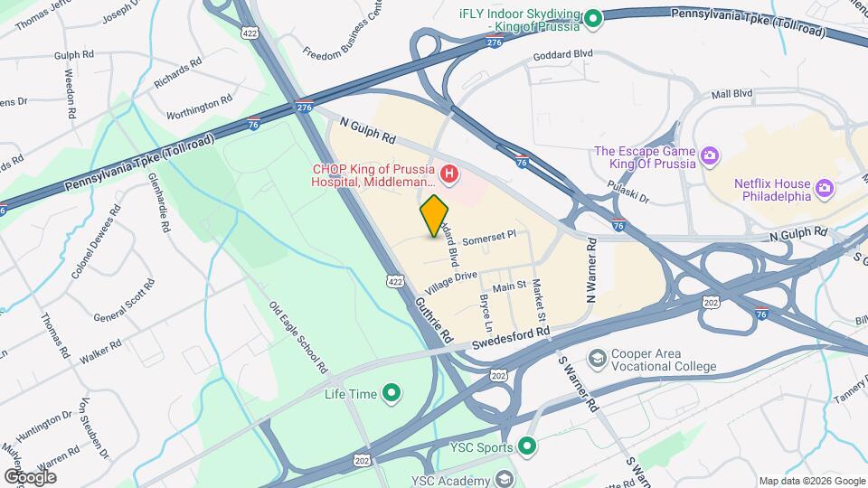Click the Netflix House Philadelphia camera pin

[x=825, y=188]
